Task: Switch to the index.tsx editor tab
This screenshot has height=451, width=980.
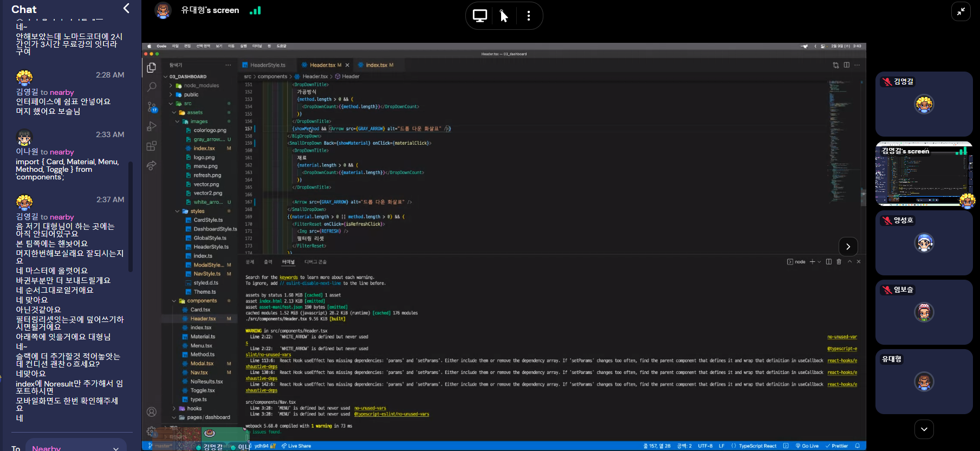Action: pos(376,65)
